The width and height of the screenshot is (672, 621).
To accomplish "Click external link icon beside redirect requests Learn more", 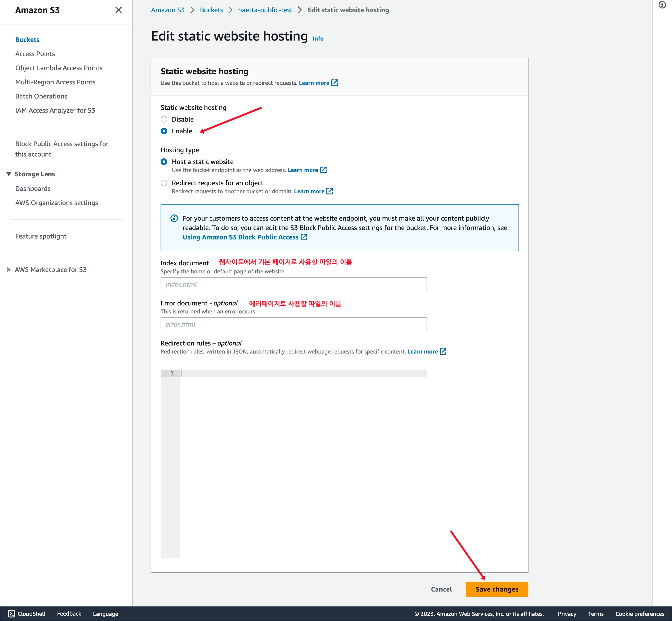I will (x=329, y=191).
